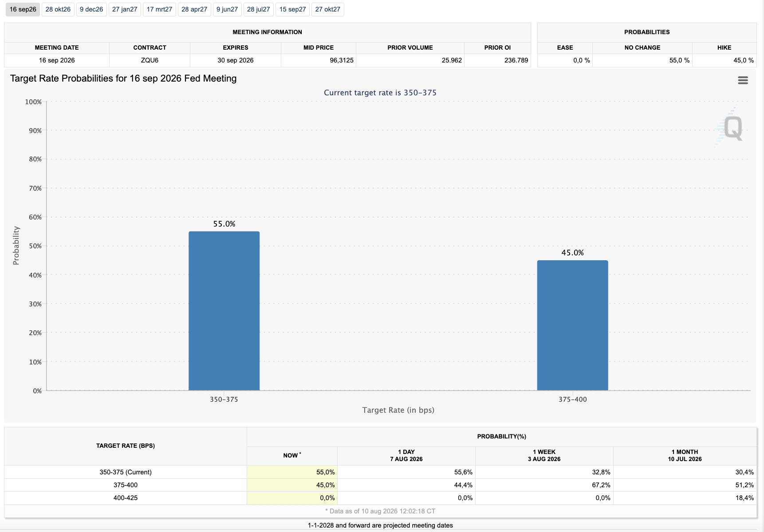Click the 1 MONTH 10 JUL 2026 header
The image size is (764, 532).
(x=685, y=455)
